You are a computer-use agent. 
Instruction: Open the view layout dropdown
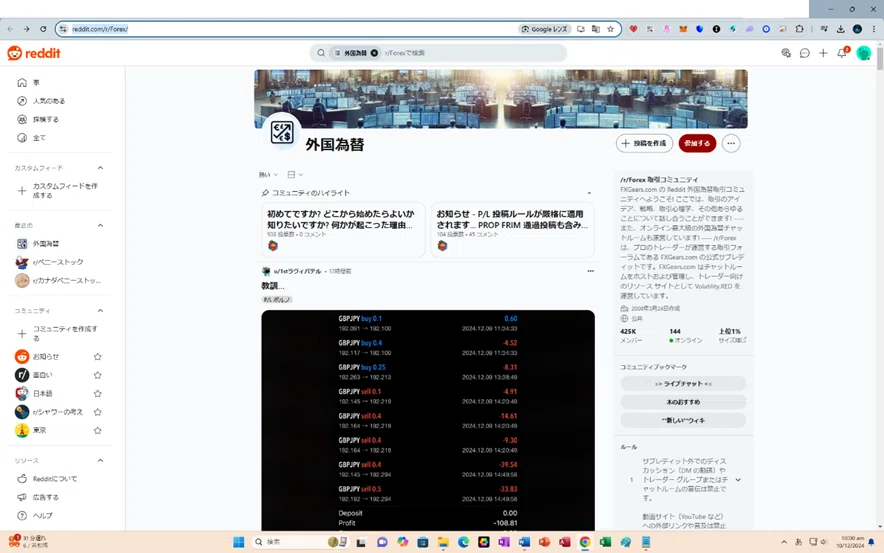click(295, 175)
